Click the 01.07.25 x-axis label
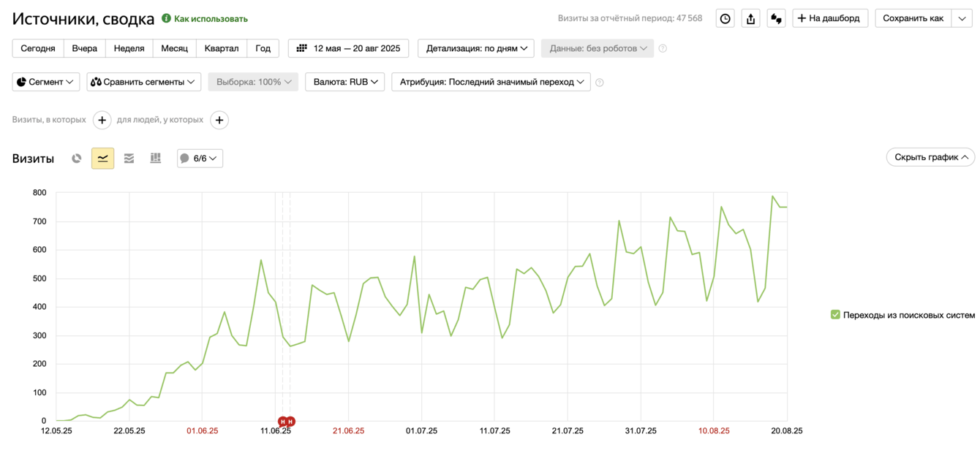980x453 pixels. (x=421, y=431)
